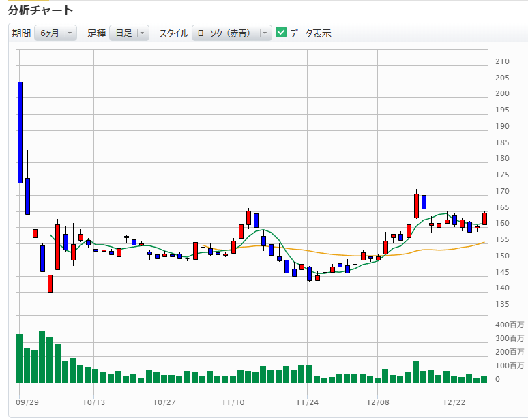This screenshot has height=420, width=528.
Task: Click the last red candlestick on the far right
Action: 484,218
